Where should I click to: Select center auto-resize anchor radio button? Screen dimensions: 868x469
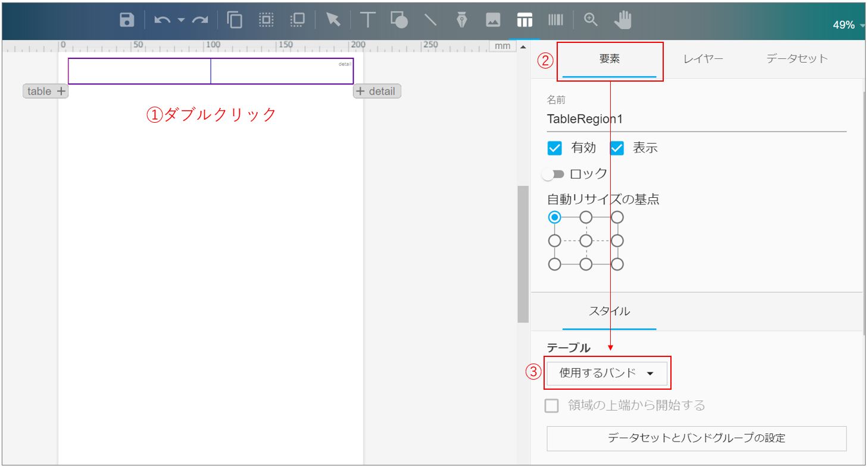pos(586,241)
